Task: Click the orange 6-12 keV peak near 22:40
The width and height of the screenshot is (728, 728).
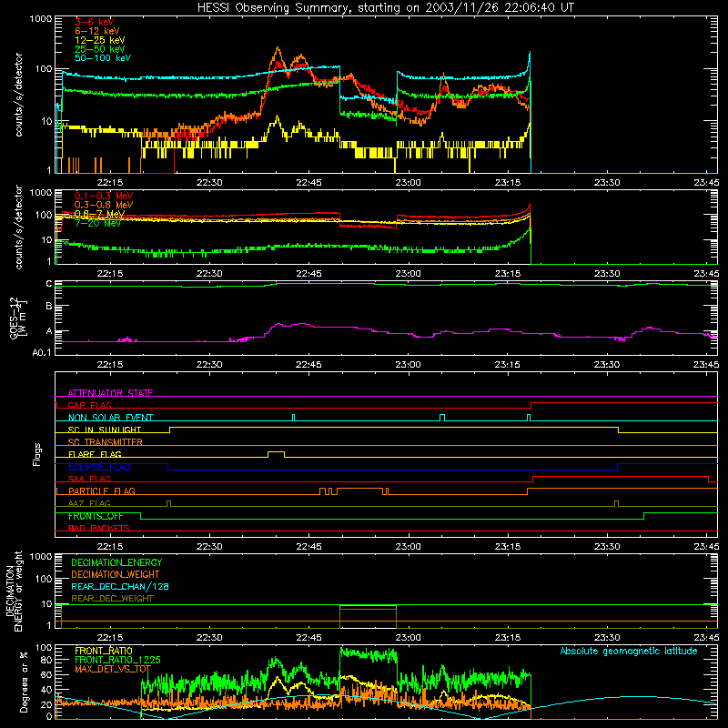Action: click(x=278, y=48)
